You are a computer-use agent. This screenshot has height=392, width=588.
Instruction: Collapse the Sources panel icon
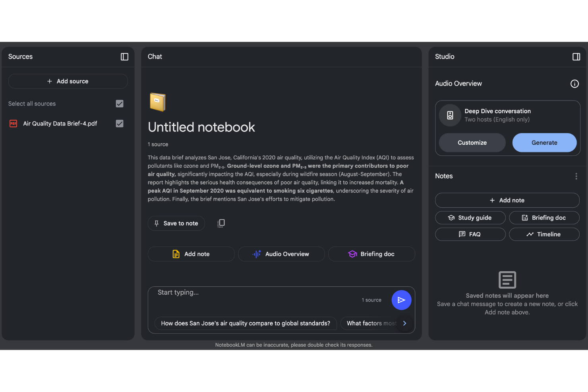click(x=124, y=57)
